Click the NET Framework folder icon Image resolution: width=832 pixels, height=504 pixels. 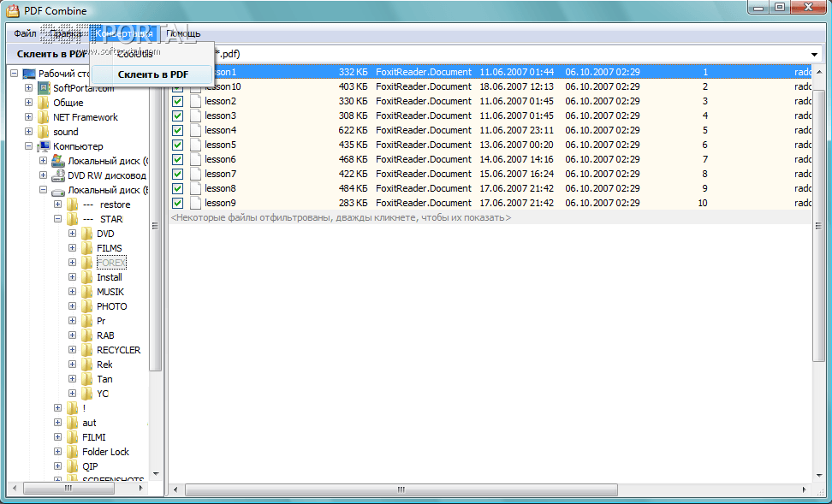[x=44, y=117]
